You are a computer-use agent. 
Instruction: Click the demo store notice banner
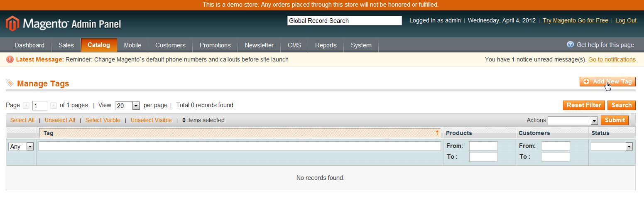coord(322,5)
